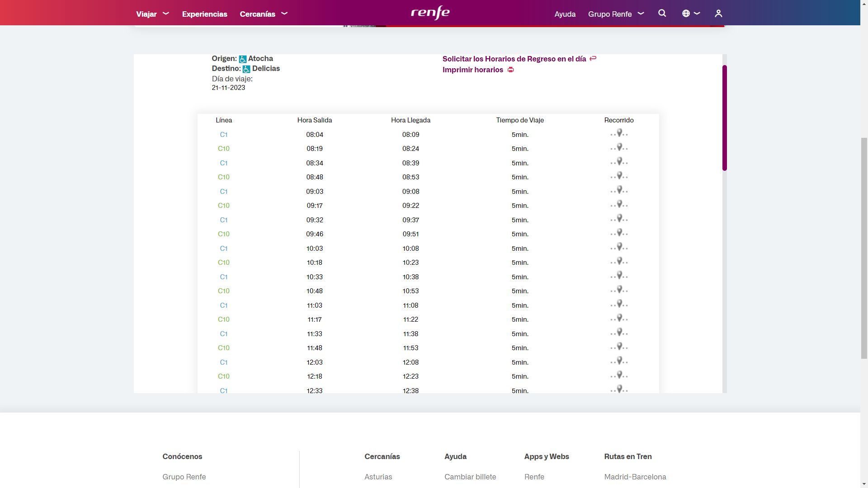Select the Tiempo de Viaje column header
868x488 pixels.
(520, 120)
